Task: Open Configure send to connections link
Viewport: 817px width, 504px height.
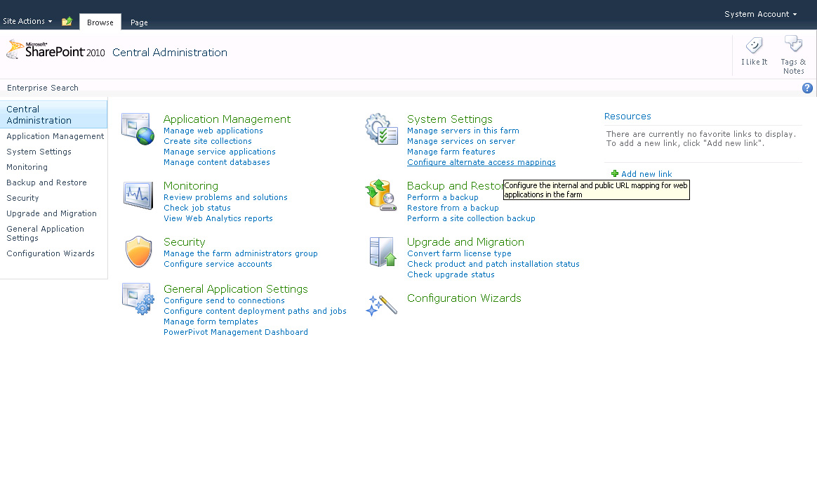Action: [x=224, y=300]
